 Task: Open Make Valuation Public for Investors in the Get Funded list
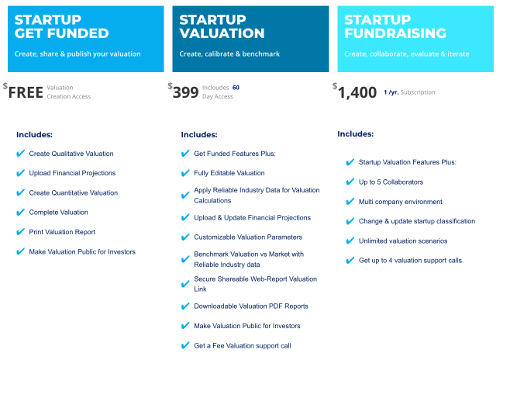click(82, 252)
